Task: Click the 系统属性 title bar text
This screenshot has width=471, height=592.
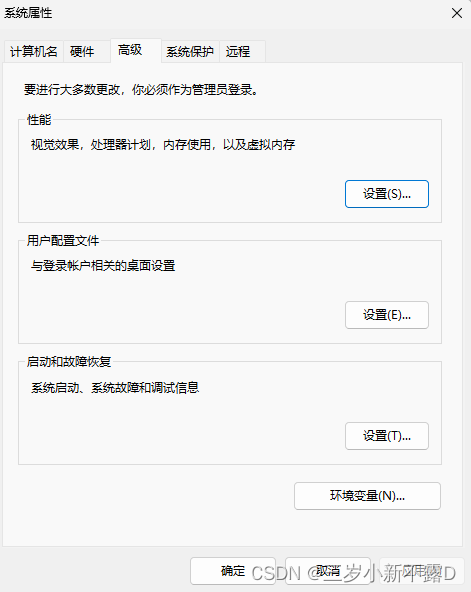Action: [x=28, y=13]
